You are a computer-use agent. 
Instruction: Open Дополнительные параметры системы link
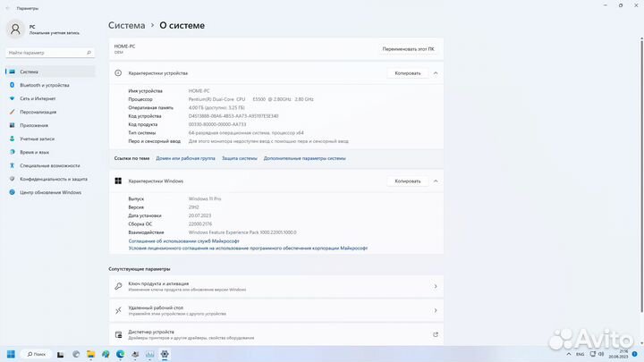point(304,158)
